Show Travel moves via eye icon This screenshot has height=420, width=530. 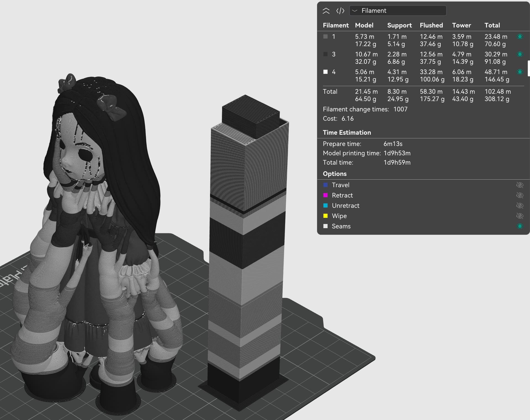pyautogui.click(x=520, y=185)
